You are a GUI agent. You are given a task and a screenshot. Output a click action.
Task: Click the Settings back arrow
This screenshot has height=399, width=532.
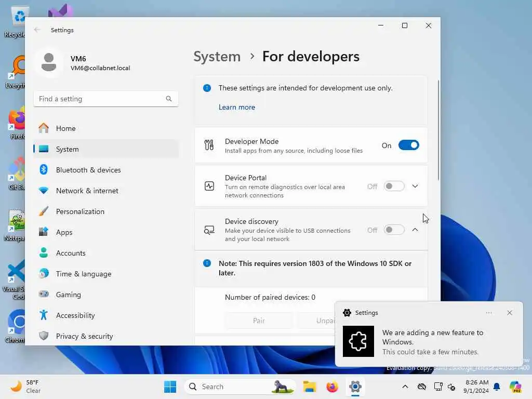click(37, 30)
